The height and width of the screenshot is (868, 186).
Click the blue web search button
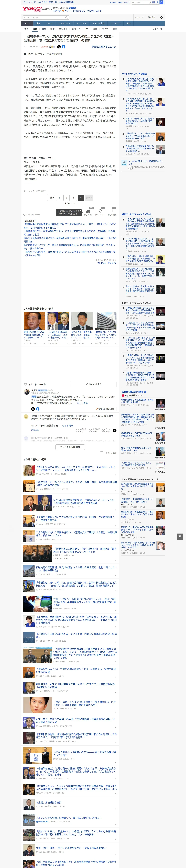coord(161,2)
